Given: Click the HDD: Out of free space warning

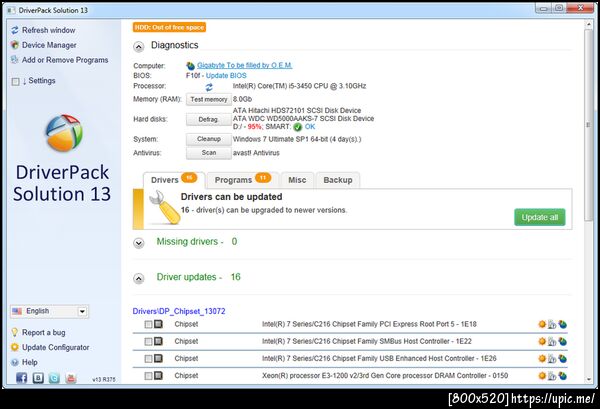Looking at the screenshot, I should (169, 27).
